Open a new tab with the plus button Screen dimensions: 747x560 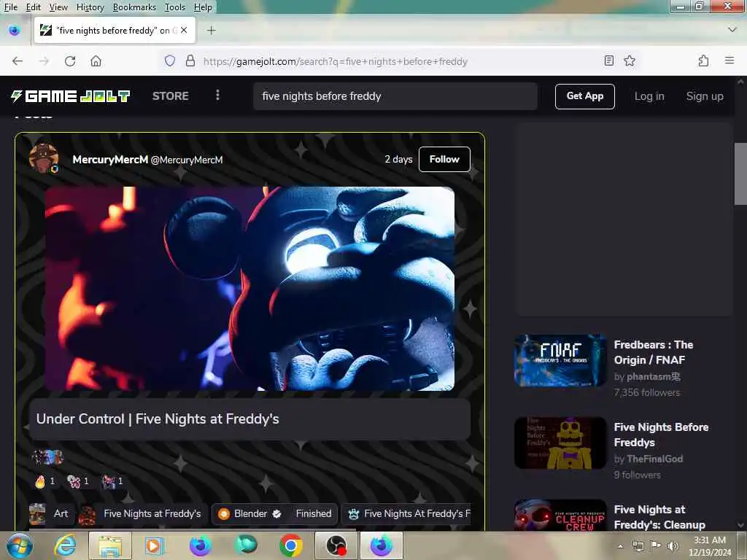pyautogui.click(x=211, y=31)
